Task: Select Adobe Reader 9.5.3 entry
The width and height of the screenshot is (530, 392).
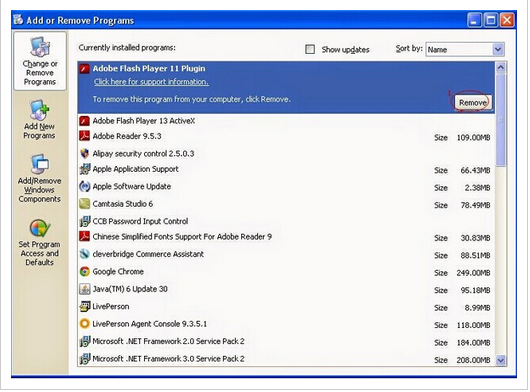Action: click(286, 137)
